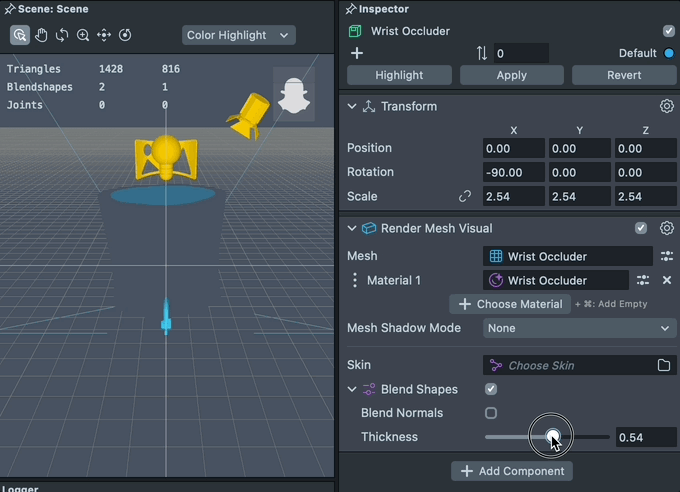Click the Thickness slider handle
680x492 pixels.
point(552,437)
